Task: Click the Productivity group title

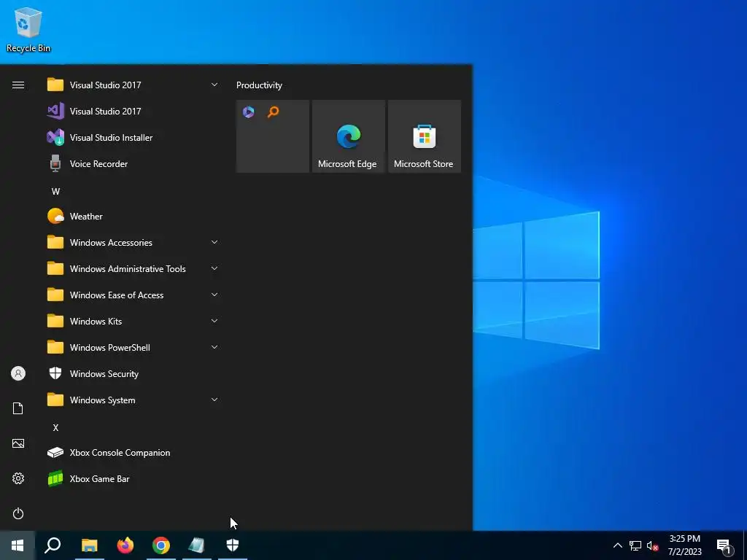Action: click(x=259, y=85)
